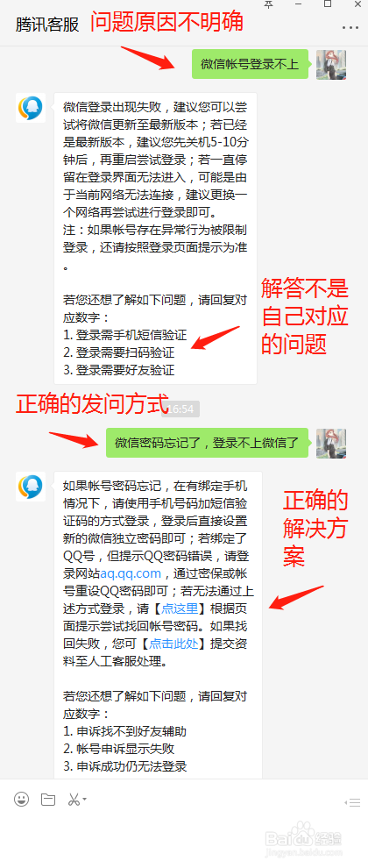Viewport: 368px width, 868px height.
Task: Select the screenshot scissors tool
Action: pyautogui.click(x=73, y=799)
